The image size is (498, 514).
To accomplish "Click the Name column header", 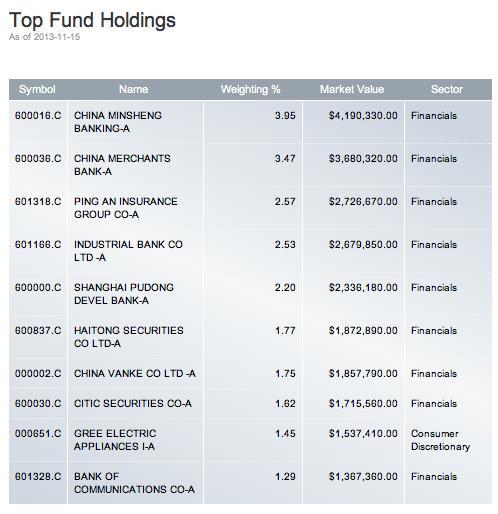I will [x=133, y=89].
